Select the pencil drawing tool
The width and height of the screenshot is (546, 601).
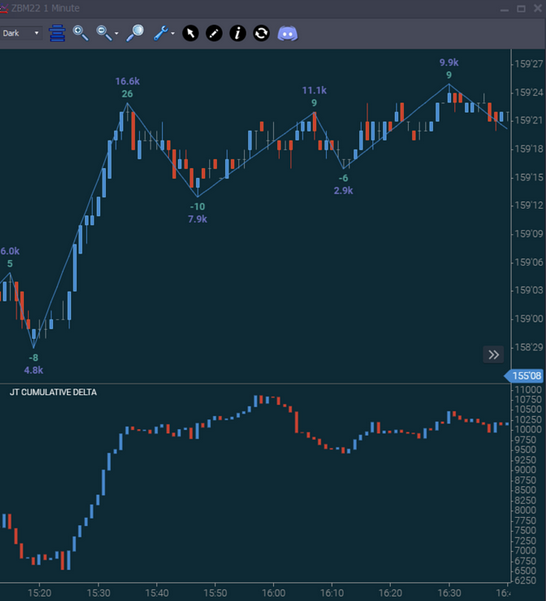point(214,33)
